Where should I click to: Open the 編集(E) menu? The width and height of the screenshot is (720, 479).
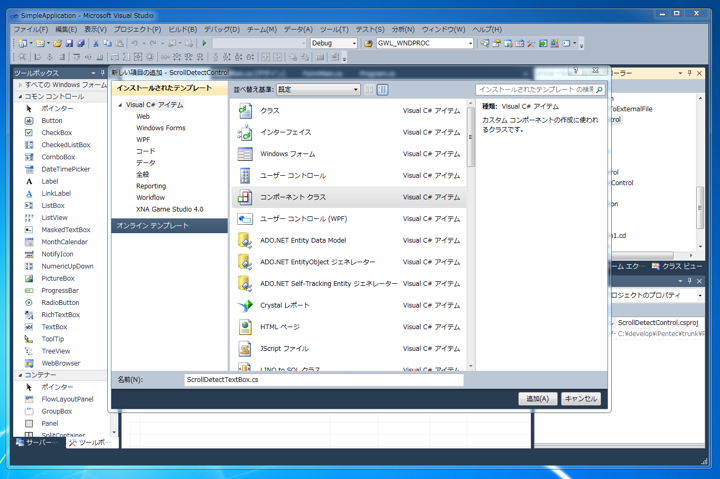[x=66, y=29]
